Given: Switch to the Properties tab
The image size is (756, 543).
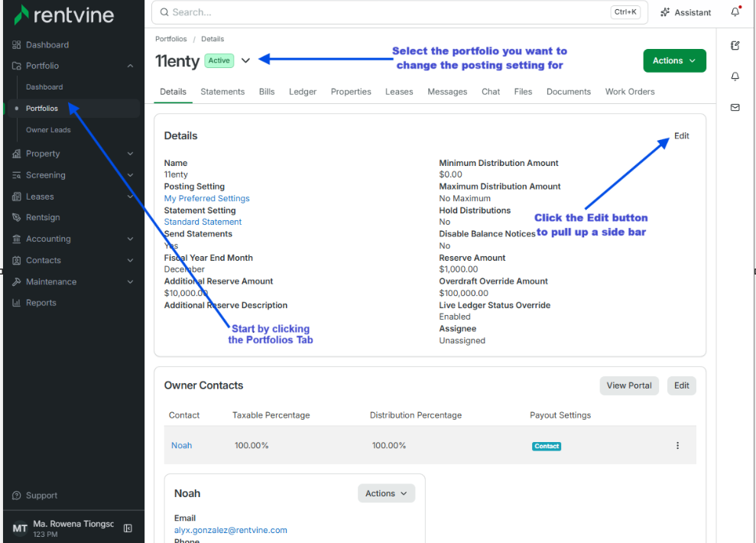Looking at the screenshot, I should [x=351, y=92].
